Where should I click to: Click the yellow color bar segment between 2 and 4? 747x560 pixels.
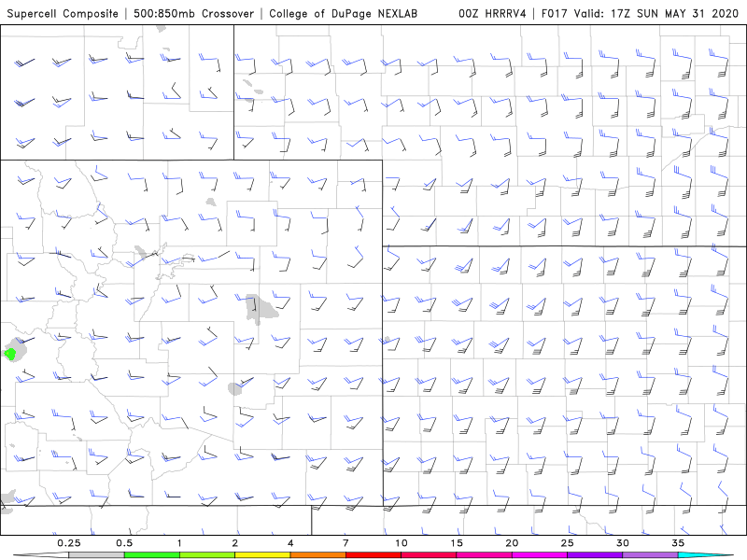262,555
